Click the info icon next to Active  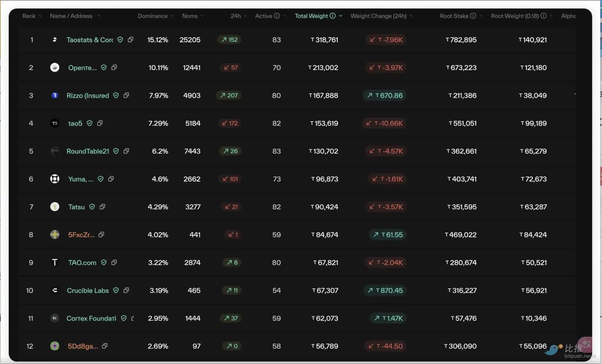coord(277,16)
